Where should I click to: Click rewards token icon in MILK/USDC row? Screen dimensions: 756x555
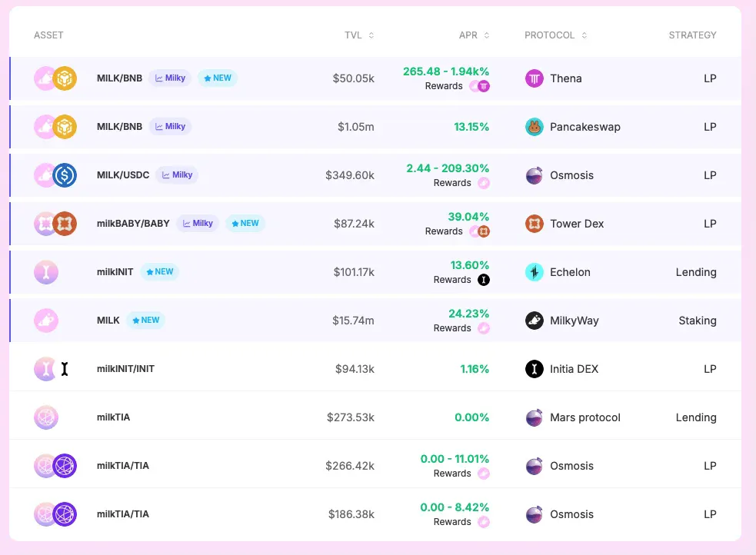click(x=484, y=183)
